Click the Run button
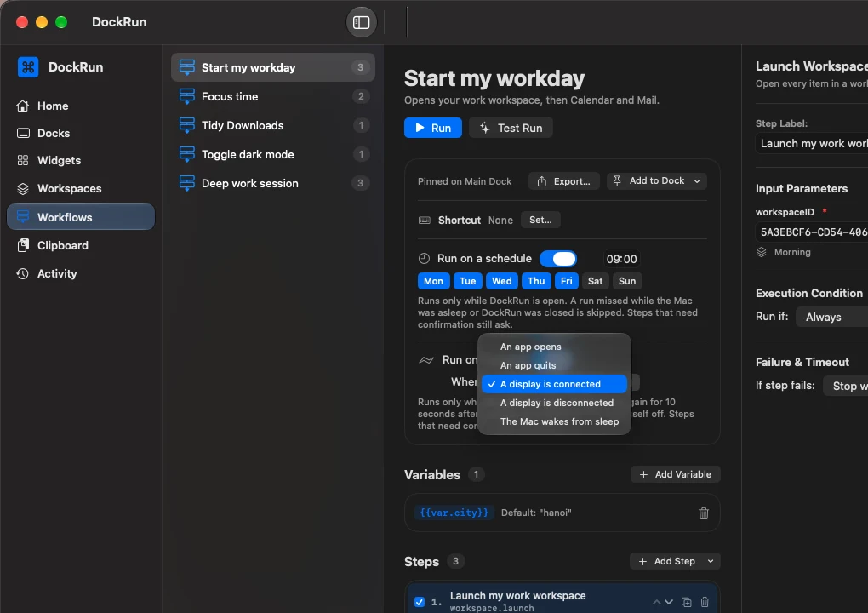868x613 pixels. pyautogui.click(x=433, y=128)
